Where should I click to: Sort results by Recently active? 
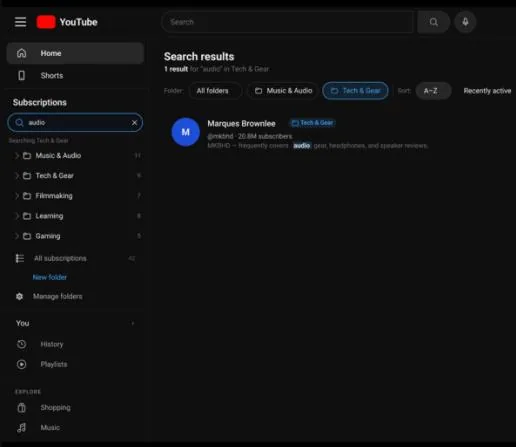pos(487,91)
